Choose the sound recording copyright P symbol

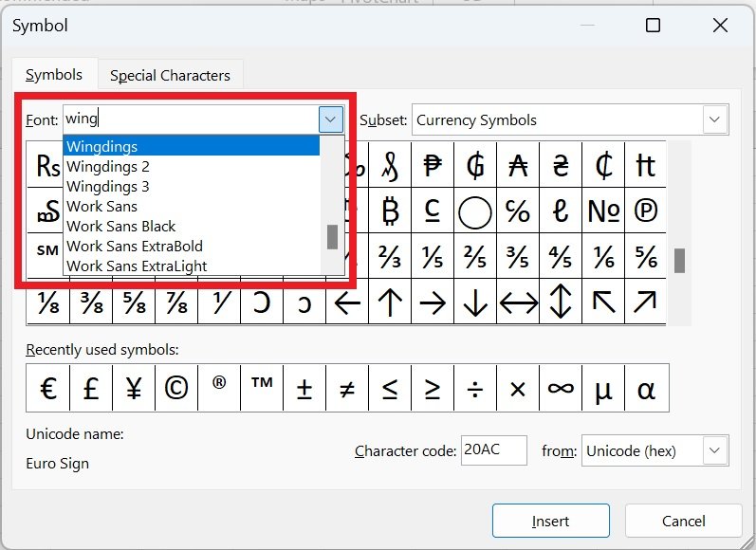pyautogui.click(x=646, y=211)
